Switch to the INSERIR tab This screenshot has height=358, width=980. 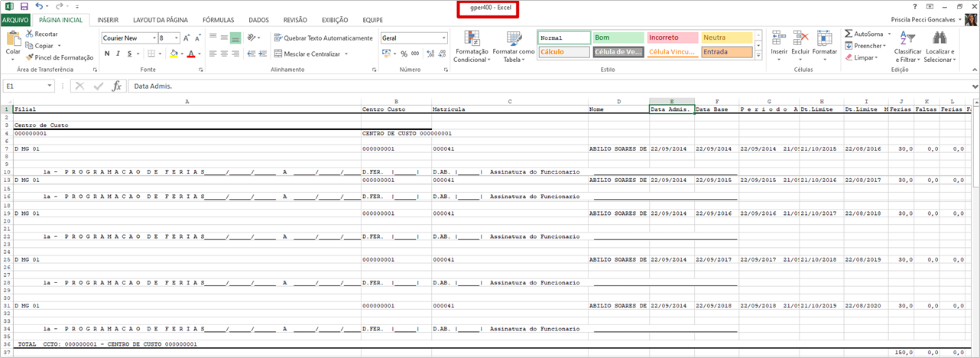pos(108,20)
